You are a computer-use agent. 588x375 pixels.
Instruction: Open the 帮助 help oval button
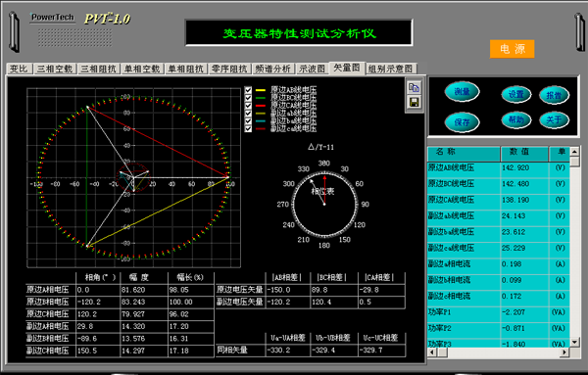[516, 119]
